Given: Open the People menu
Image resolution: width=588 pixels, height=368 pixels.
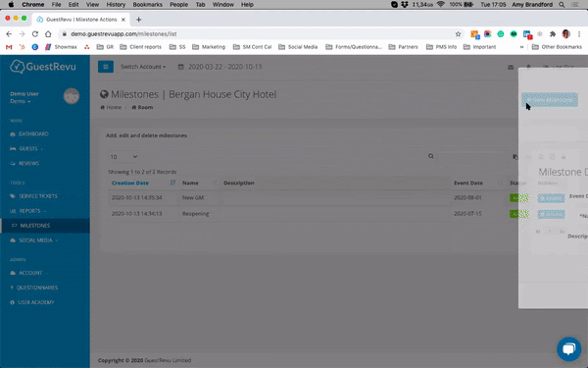Looking at the screenshot, I should (x=179, y=5).
